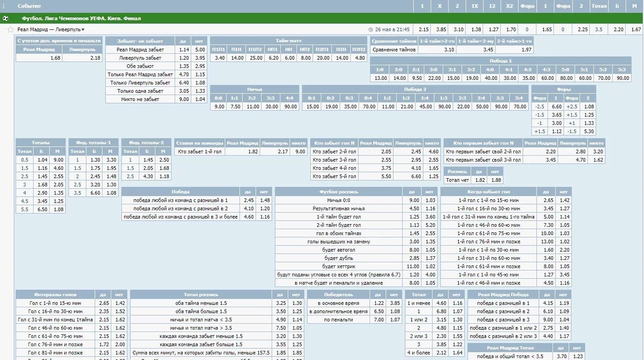Screen dimensions: 644x360
Task: Select 'да' 2.12 for total 4 и более
Action: point(441,353)
